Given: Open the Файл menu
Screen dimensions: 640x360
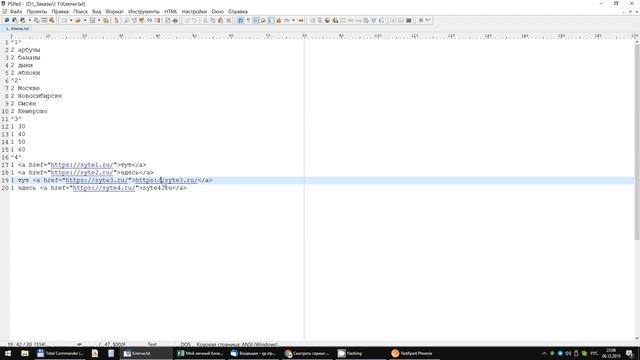Looking at the screenshot, I should point(16,11).
